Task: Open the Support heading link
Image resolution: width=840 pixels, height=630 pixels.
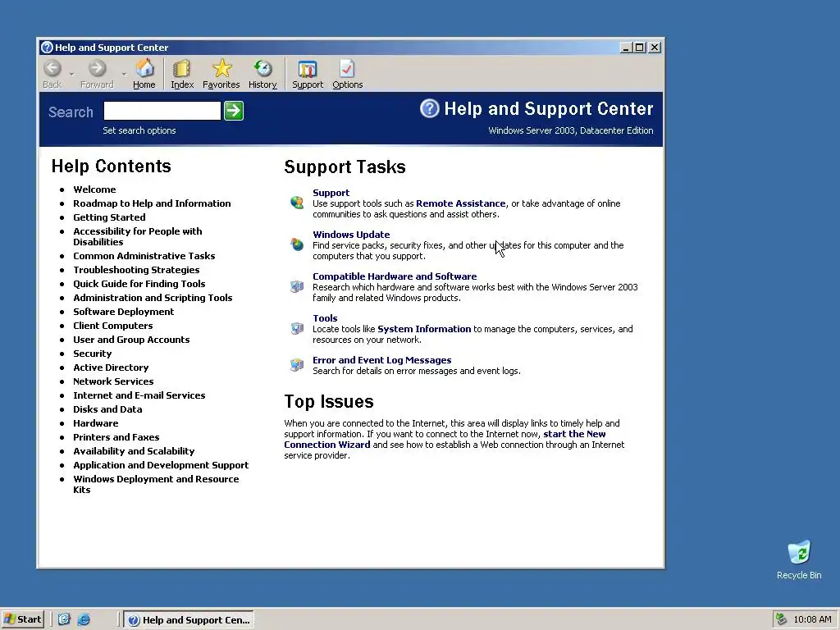Action: pyautogui.click(x=331, y=192)
